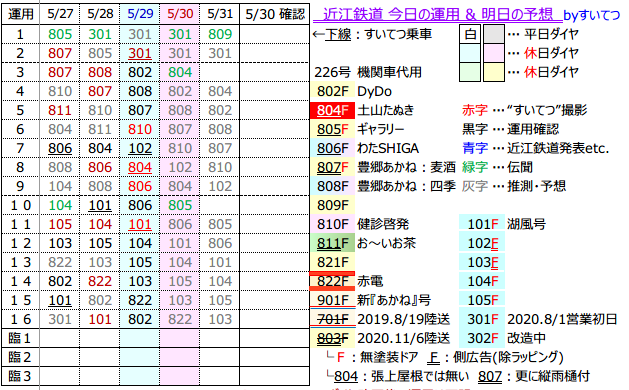Screen dimensions: 629x390
Task: Select the green 811F お〜いお茶 cell
Action: tap(333, 244)
